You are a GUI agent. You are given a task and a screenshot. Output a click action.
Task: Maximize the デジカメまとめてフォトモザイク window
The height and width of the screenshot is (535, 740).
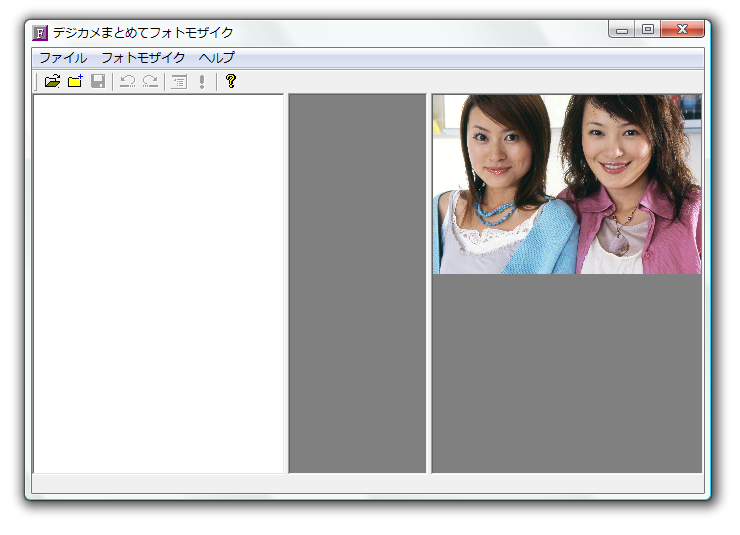pyautogui.click(x=648, y=29)
